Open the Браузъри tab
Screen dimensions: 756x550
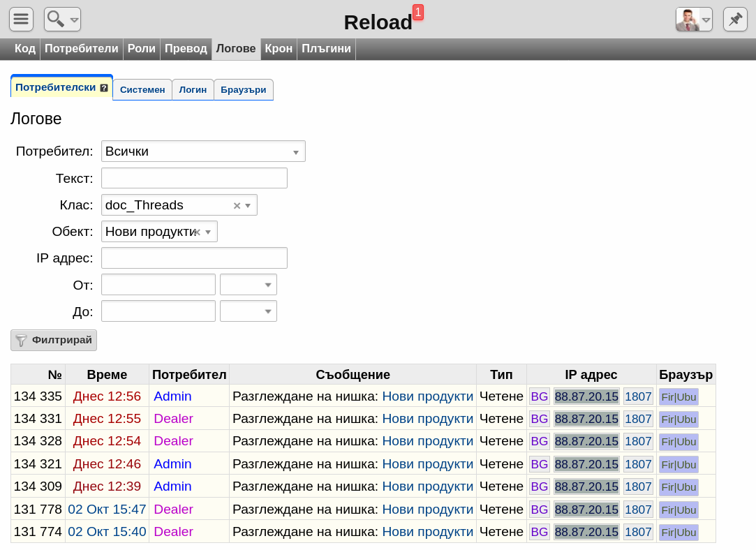coord(244,89)
